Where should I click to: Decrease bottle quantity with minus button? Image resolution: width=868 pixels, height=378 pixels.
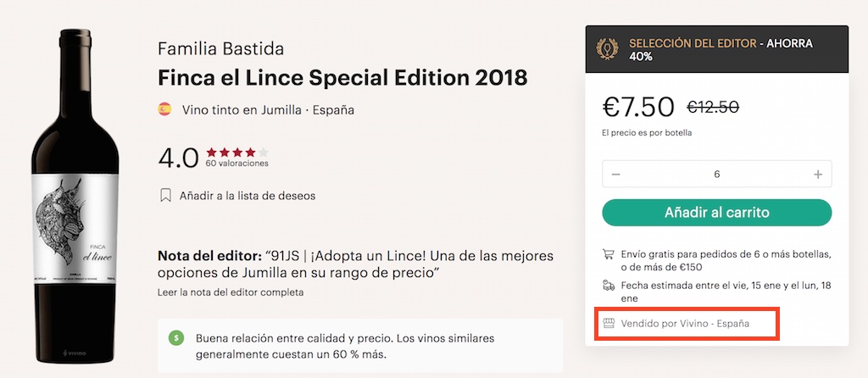(616, 175)
